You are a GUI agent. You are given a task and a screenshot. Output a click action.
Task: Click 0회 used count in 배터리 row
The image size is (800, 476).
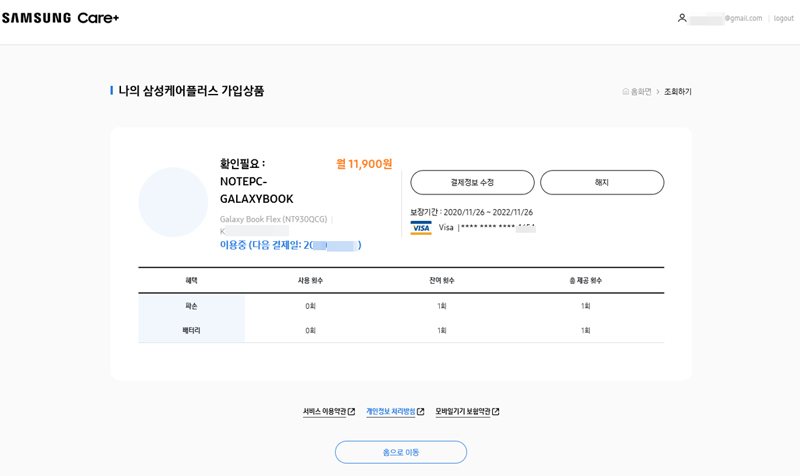point(310,330)
